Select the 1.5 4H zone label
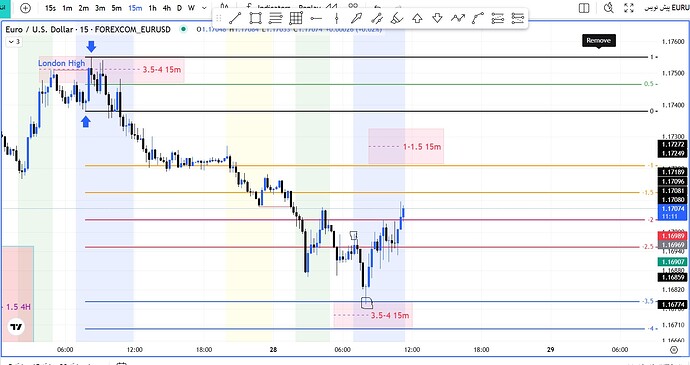Screen dimensions: 690x365 point(18,307)
